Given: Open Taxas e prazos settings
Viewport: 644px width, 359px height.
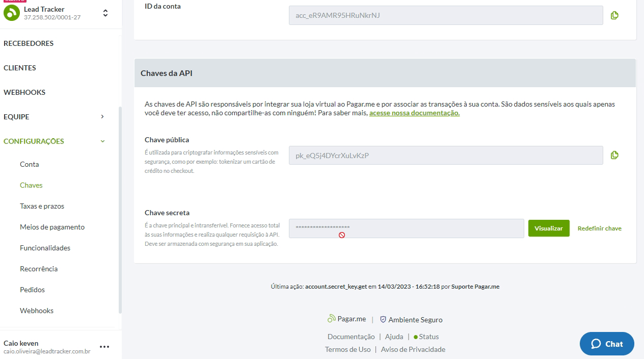Looking at the screenshot, I should click(x=42, y=206).
